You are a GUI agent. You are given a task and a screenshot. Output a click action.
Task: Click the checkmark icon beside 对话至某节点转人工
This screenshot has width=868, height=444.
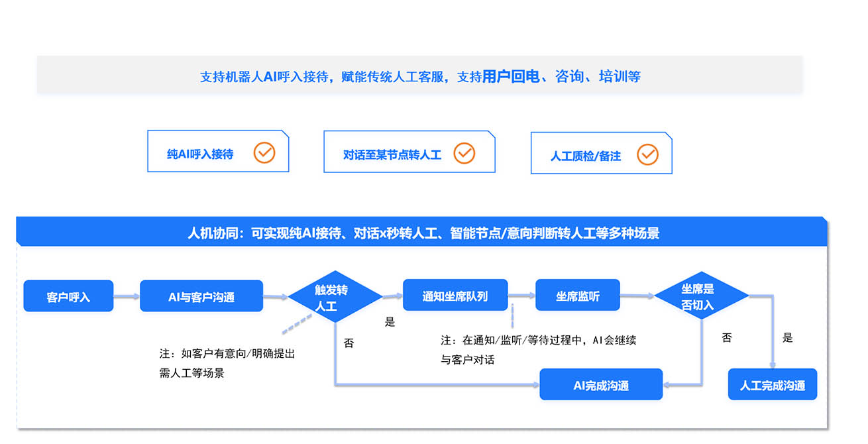(x=464, y=153)
